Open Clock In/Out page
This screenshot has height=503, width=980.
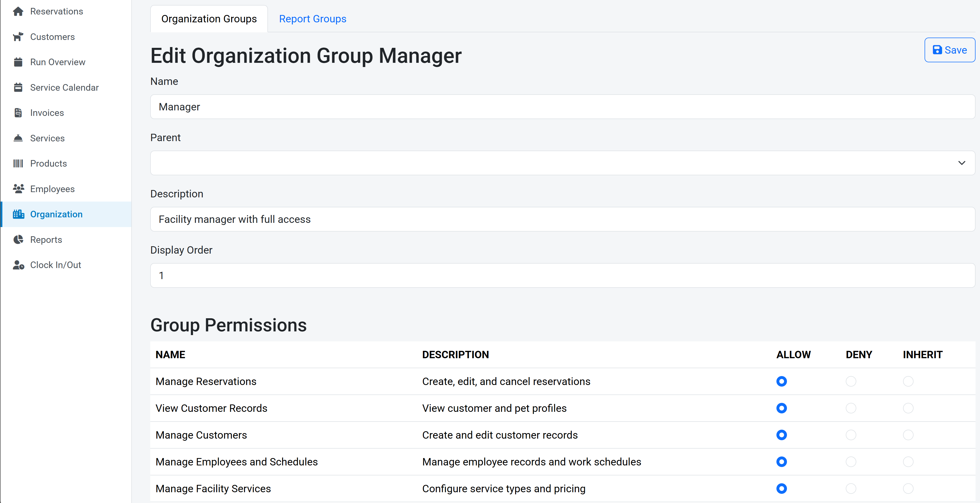coord(66,265)
